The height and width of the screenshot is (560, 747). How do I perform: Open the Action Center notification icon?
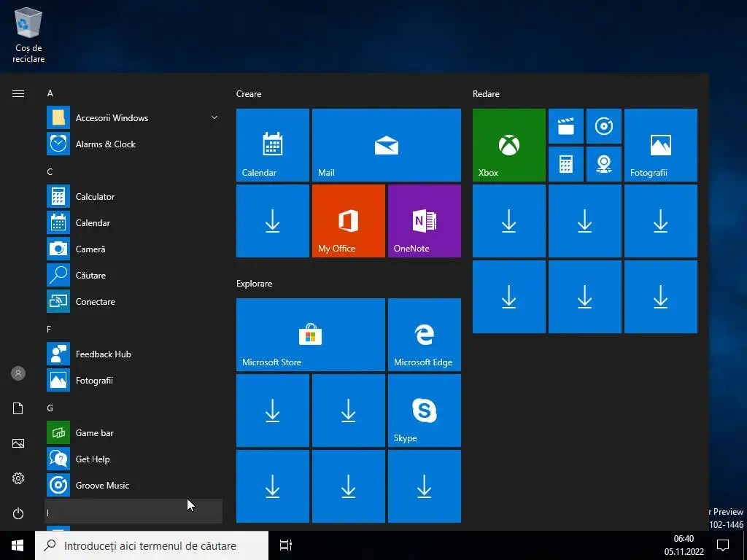tap(723, 545)
